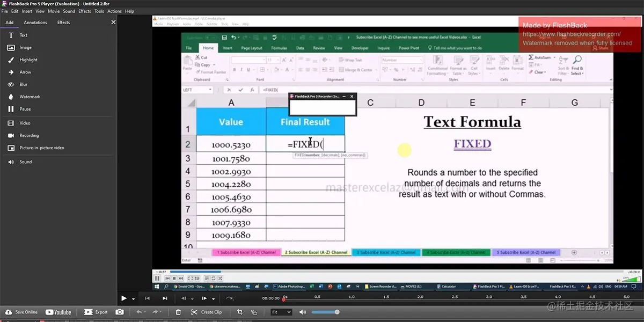Click the Redo arrow icon
Screen dimensions: 644x322
pyautogui.click(x=154, y=312)
